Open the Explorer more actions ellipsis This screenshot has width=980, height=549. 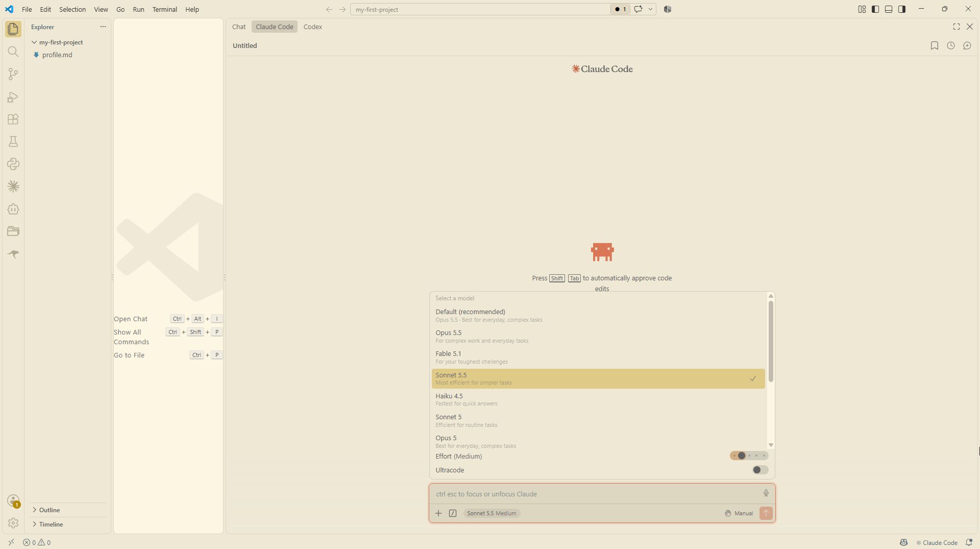pos(103,27)
